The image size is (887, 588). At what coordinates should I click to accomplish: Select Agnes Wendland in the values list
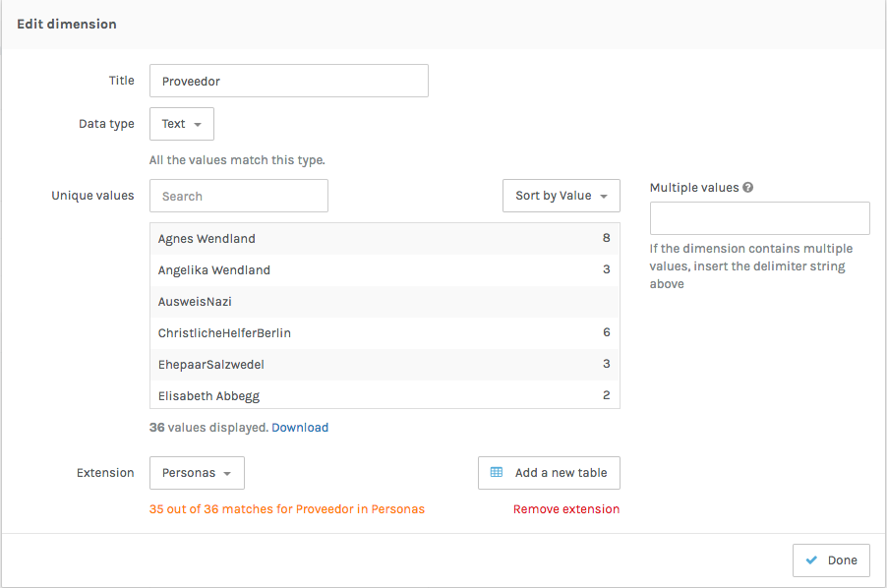(x=384, y=239)
